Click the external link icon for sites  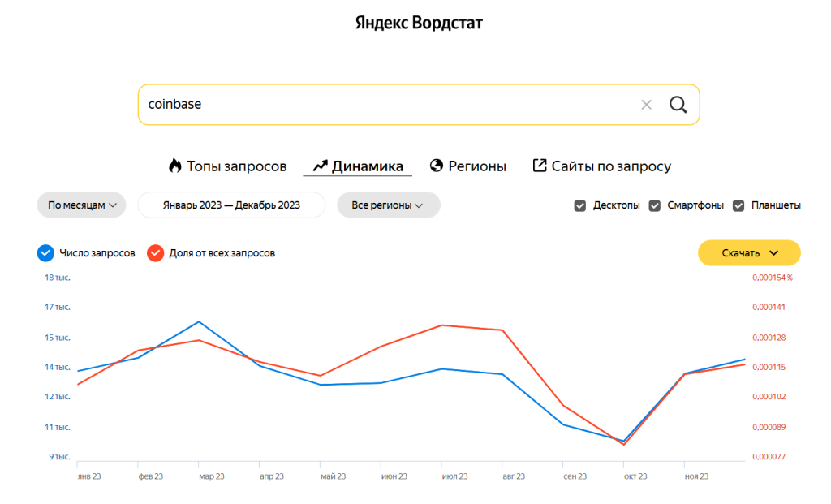pos(540,166)
